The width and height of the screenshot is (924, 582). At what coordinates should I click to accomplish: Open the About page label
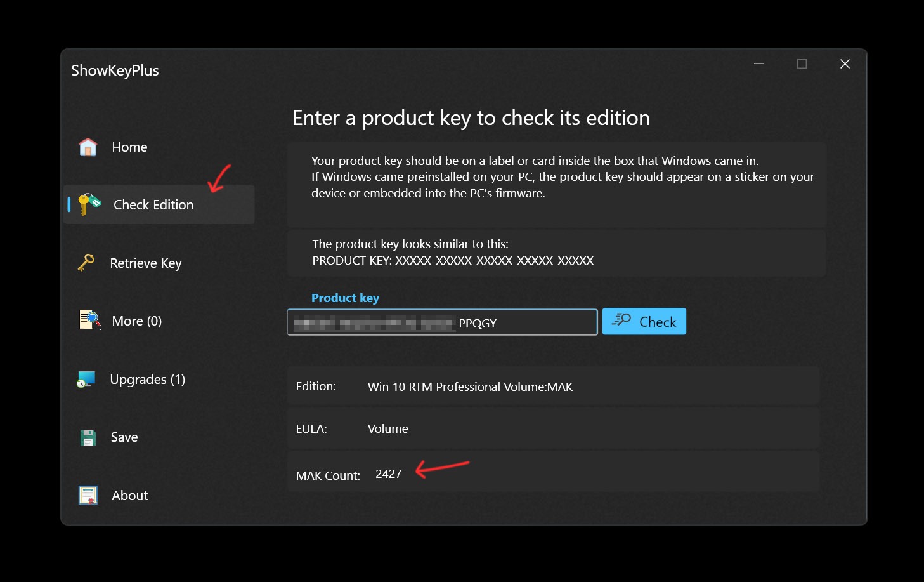click(130, 496)
